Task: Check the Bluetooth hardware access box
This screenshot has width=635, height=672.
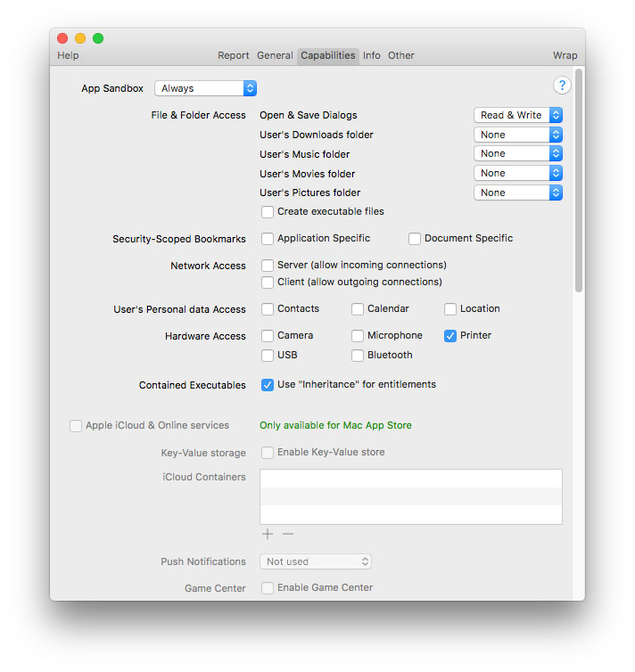Action: click(358, 356)
